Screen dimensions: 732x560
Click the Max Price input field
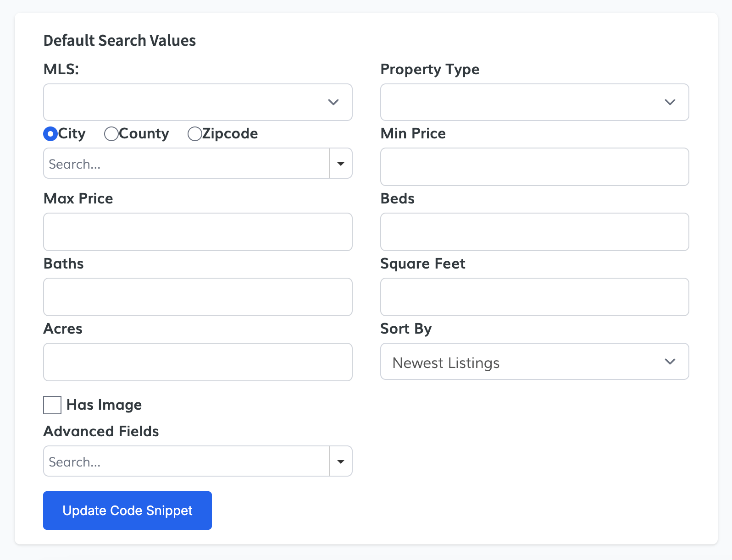(x=198, y=232)
